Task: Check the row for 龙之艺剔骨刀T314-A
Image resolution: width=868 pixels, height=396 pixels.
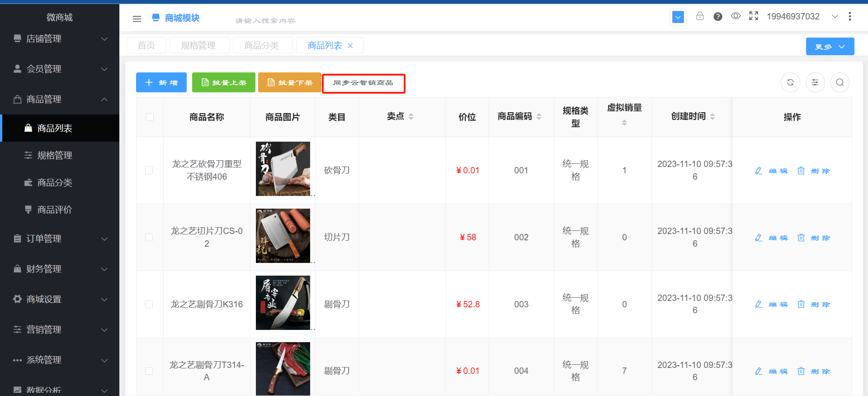Action: tap(149, 371)
